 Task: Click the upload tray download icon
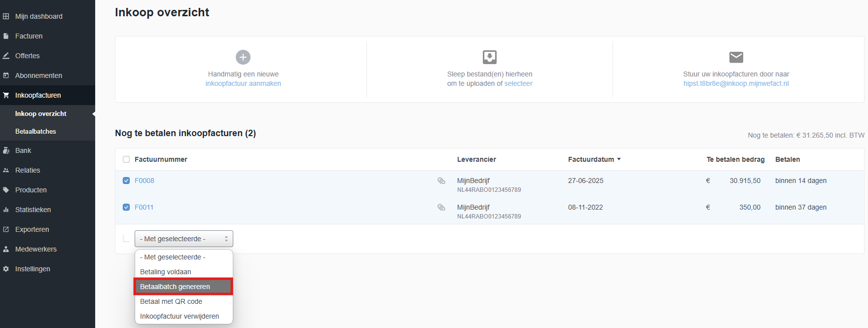tap(489, 57)
